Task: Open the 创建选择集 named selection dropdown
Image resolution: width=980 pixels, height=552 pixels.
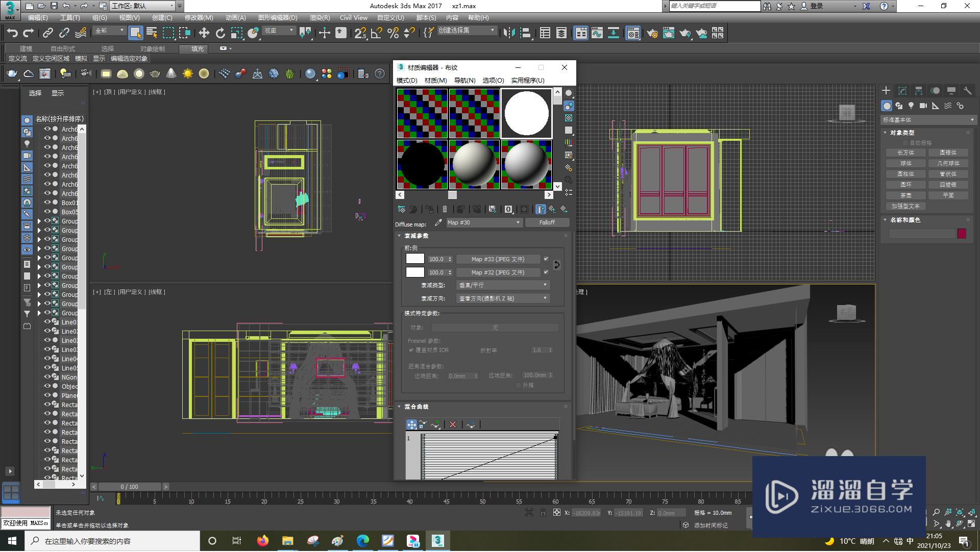Action: coord(467,31)
